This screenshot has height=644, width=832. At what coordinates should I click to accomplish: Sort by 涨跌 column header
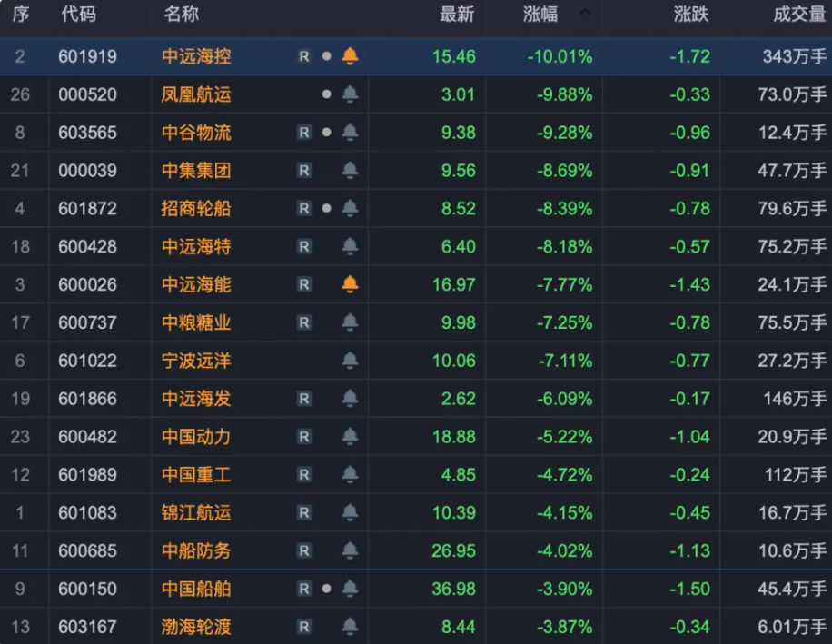pos(691,14)
